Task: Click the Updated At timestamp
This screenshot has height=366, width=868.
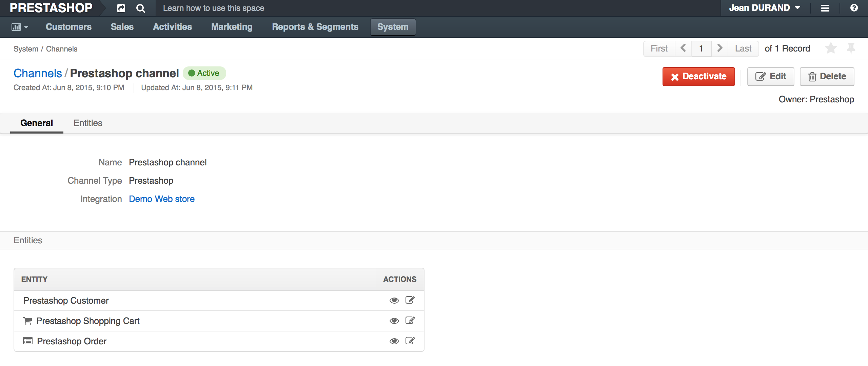Action: tap(197, 88)
